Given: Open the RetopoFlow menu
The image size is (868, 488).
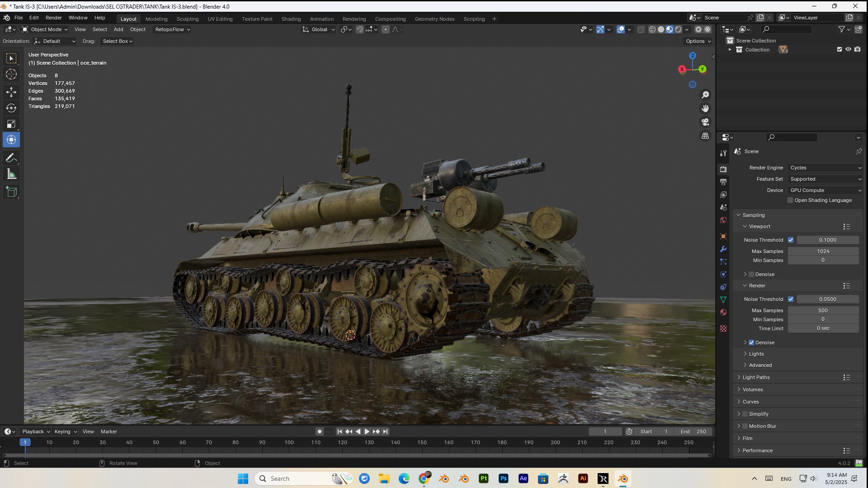Looking at the screenshot, I should (172, 29).
